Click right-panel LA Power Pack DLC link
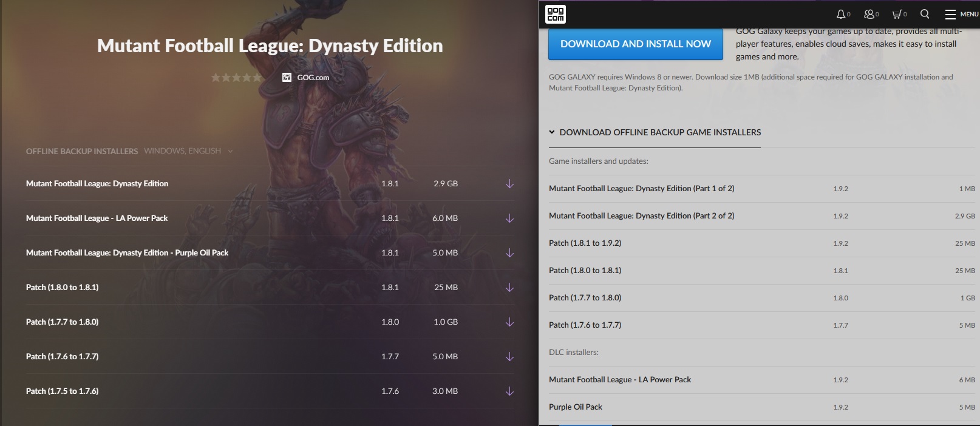980x426 pixels. [x=620, y=380]
